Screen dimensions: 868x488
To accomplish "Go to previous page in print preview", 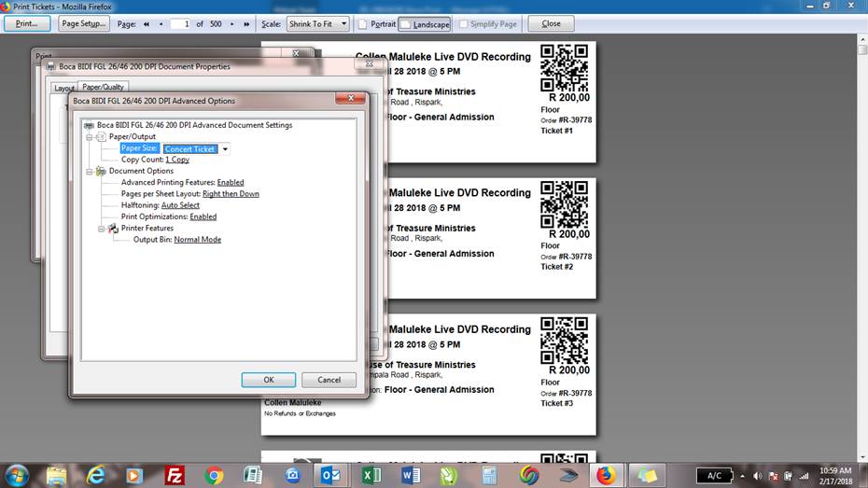I will coord(161,24).
